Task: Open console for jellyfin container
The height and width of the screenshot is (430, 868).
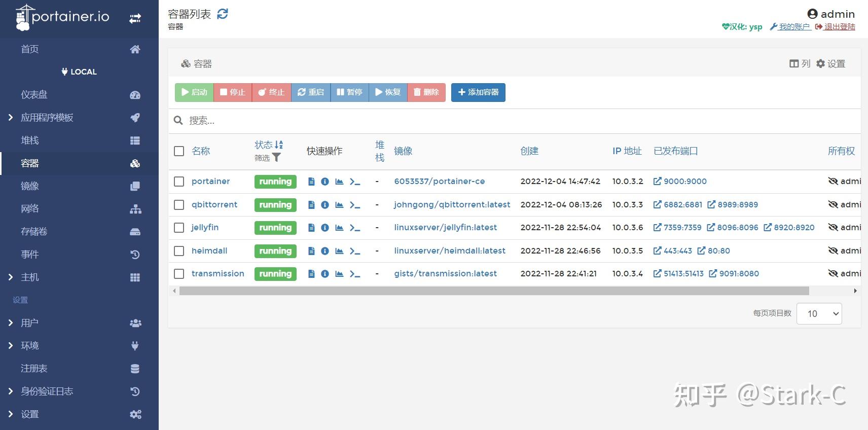Action: 355,228
